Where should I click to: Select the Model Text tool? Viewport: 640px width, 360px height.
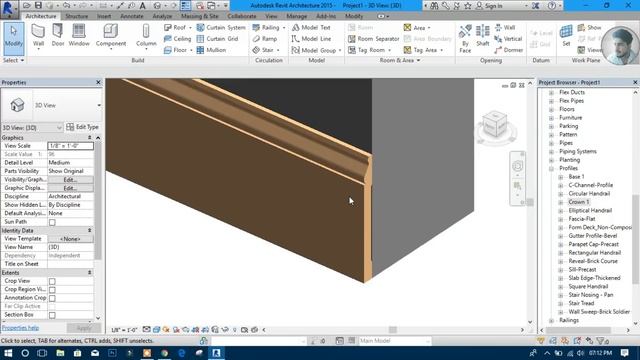coord(311,27)
